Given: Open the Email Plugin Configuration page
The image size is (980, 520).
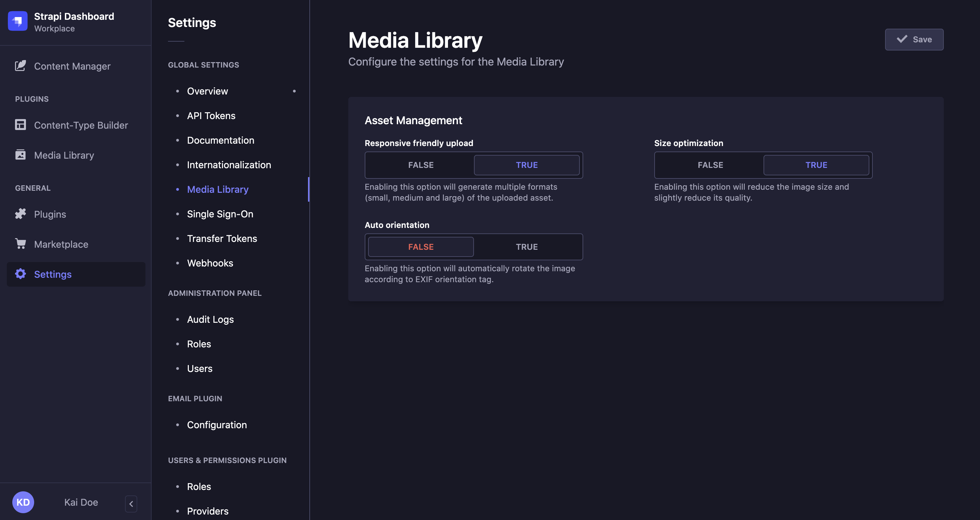Looking at the screenshot, I should tap(217, 424).
